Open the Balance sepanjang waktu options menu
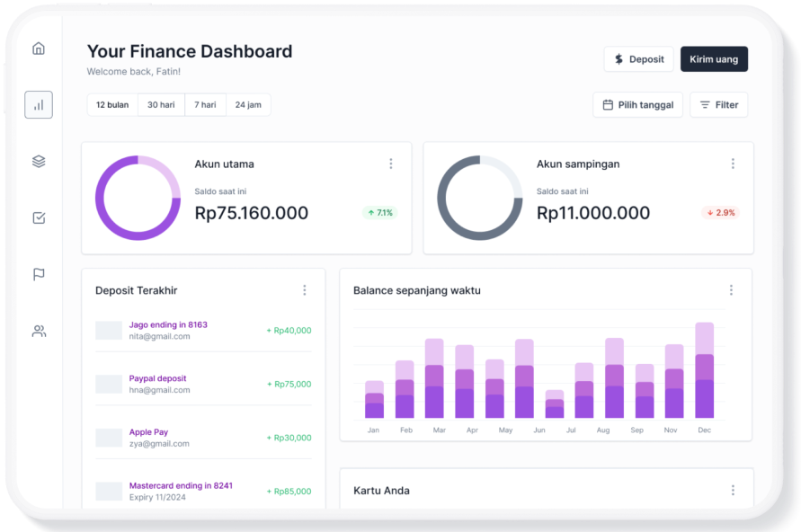Screen dimensions: 801x532 [731, 289]
